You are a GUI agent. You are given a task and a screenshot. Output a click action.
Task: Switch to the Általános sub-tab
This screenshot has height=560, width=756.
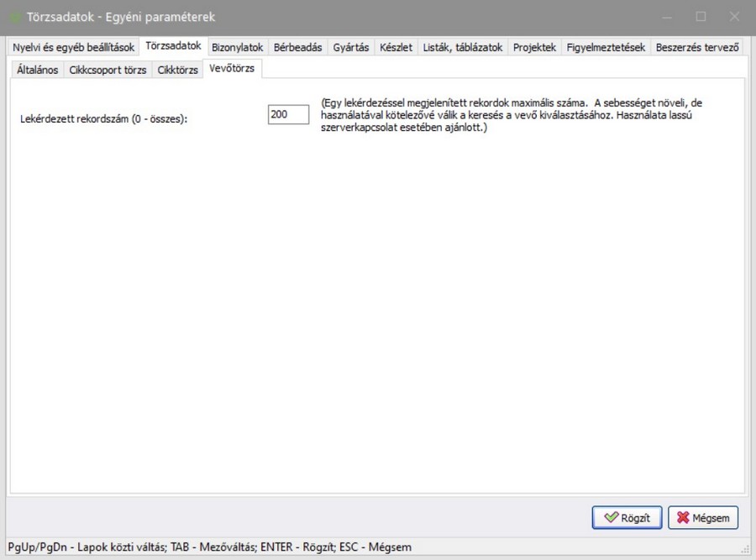38,70
